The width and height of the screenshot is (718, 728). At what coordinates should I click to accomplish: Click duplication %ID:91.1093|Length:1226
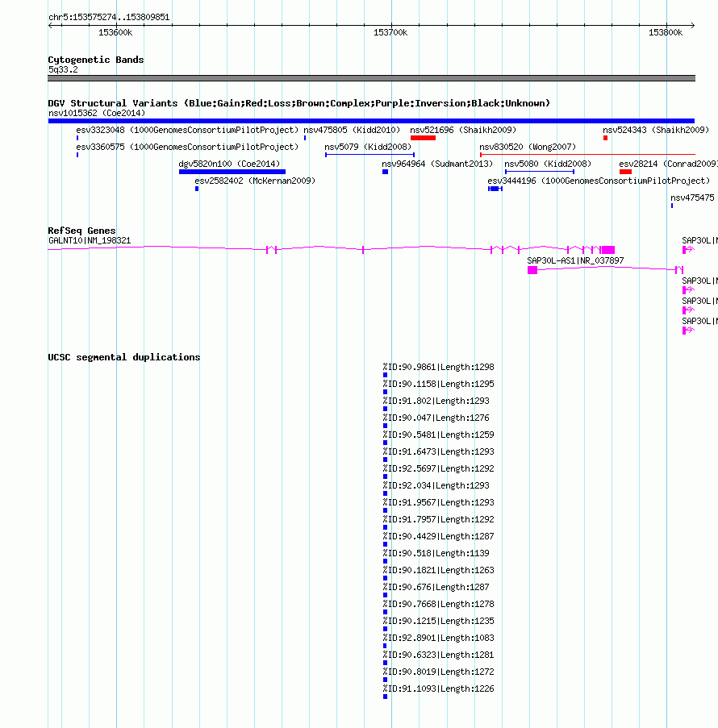click(x=438, y=689)
